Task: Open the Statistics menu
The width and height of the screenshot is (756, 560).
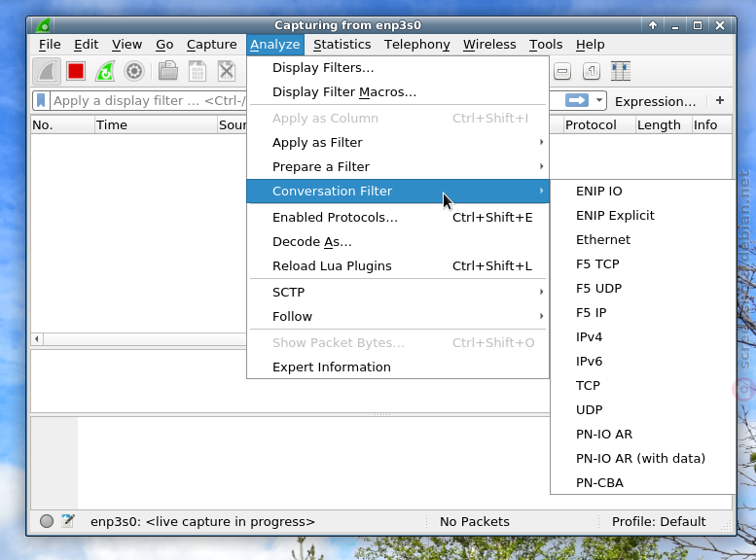Action: click(342, 45)
